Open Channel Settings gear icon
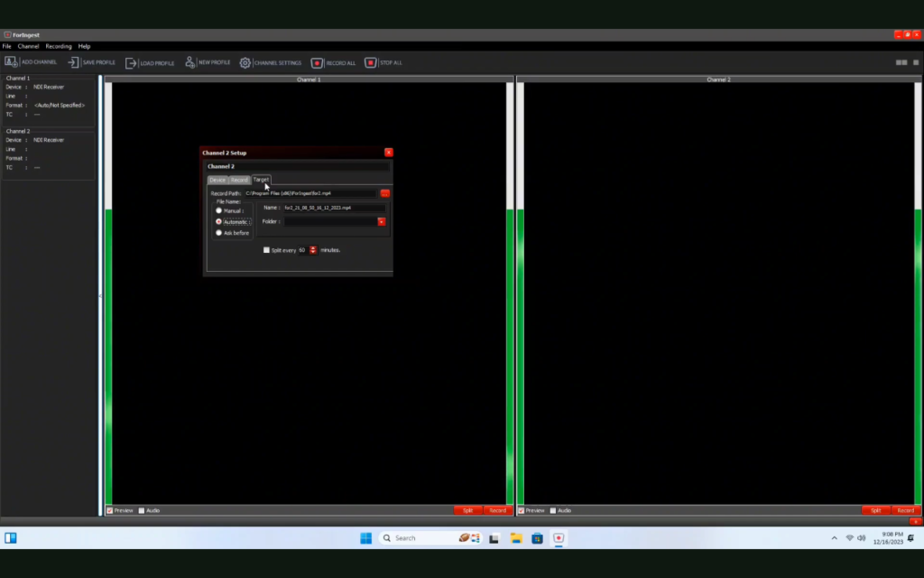This screenshot has height=578, width=924. (245, 62)
